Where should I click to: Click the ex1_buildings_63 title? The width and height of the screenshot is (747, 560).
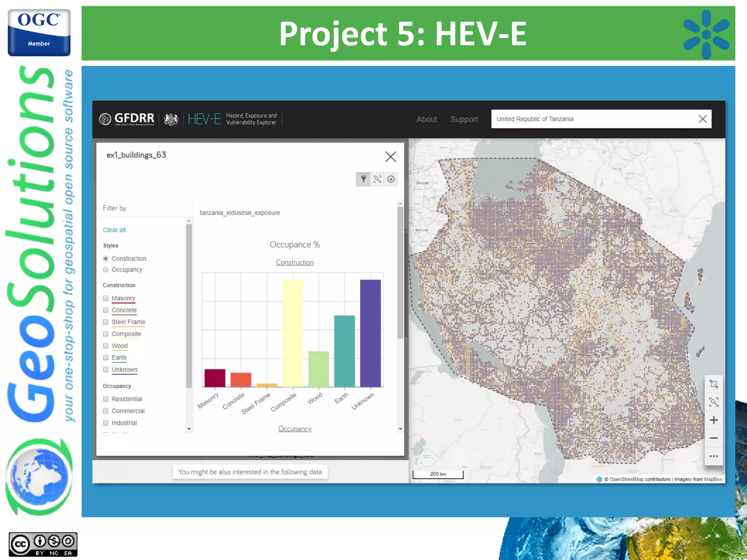pos(136,155)
